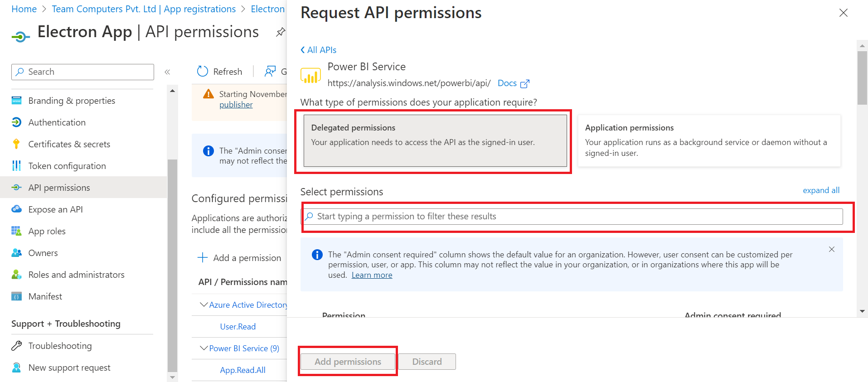868x382 pixels.
Task: Click the Refresh icon button
Action: point(202,71)
